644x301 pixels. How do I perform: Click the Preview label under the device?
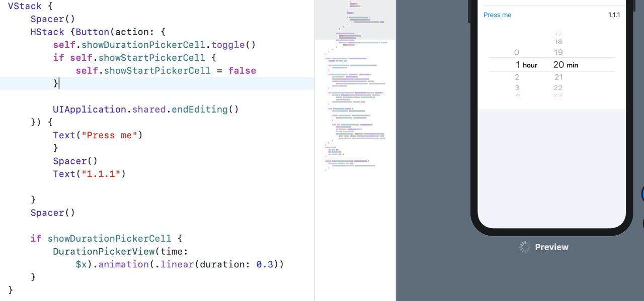click(x=551, y=247)
